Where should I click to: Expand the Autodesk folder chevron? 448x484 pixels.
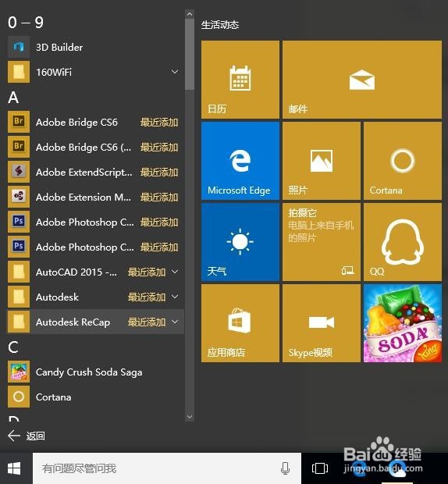tap(175, 297)
